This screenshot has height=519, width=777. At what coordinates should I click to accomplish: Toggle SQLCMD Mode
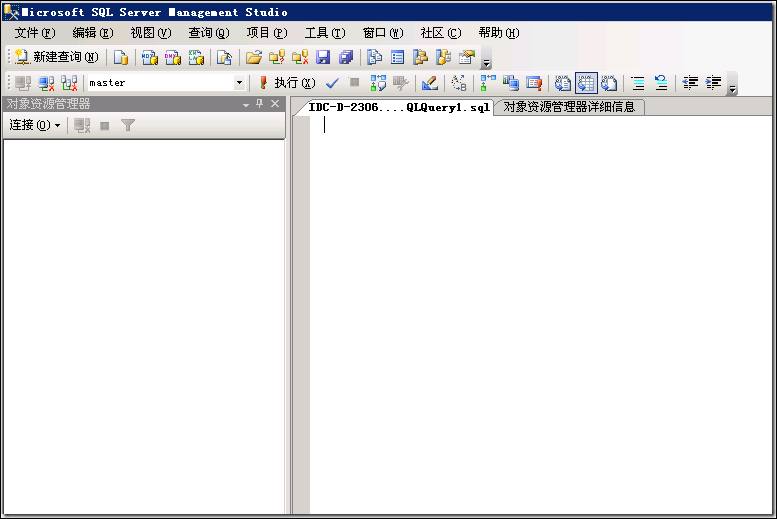click(x=534, y=83)
